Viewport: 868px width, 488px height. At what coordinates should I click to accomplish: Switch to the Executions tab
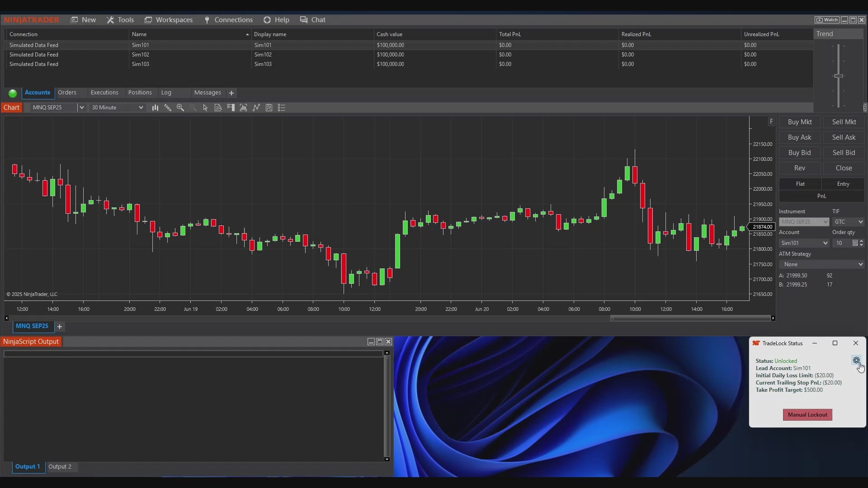[x=104, y=93]
